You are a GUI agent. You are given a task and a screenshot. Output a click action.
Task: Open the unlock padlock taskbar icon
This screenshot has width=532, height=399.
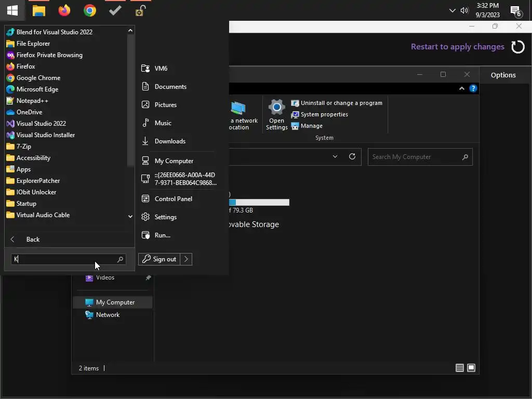(x=140, y=10)
